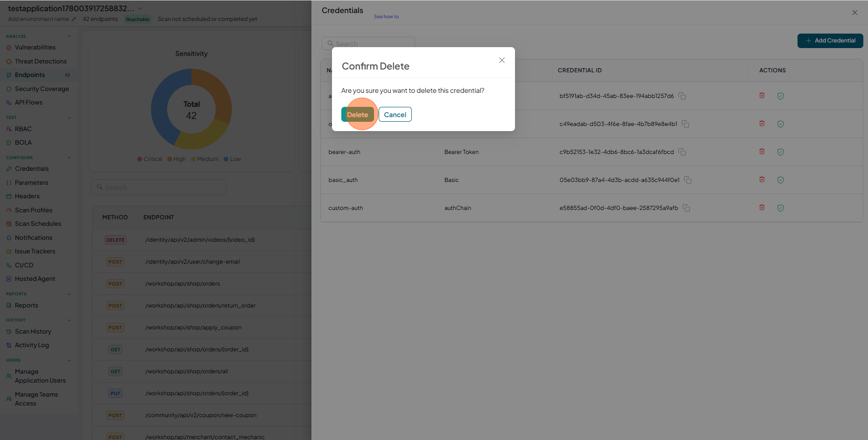Open Headers configuration
The height and width of the screenshot is (440, 868).
(x=27, y=196)
